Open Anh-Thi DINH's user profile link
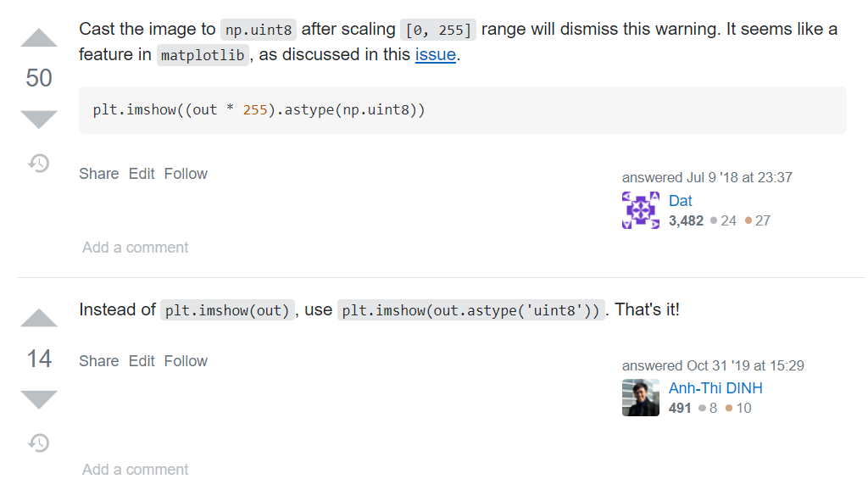Screen dimensions: 868x490 pos(715,388)
